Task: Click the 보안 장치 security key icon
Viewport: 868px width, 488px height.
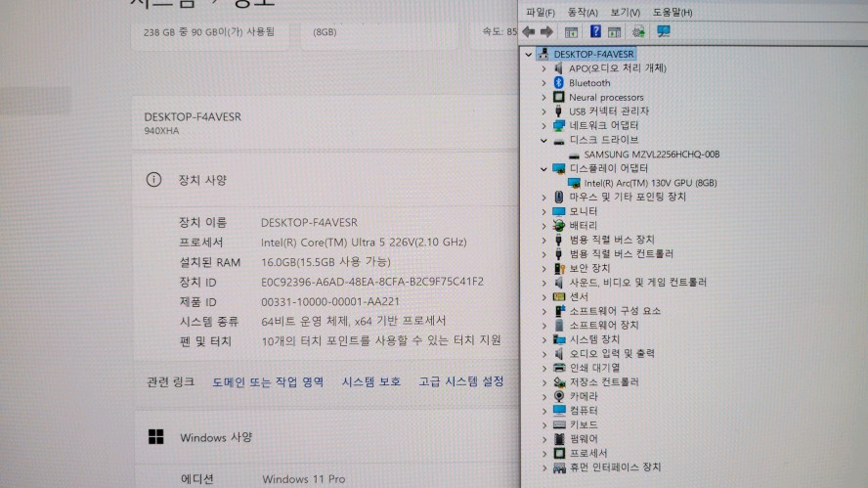Action: (x=559, y=268)
